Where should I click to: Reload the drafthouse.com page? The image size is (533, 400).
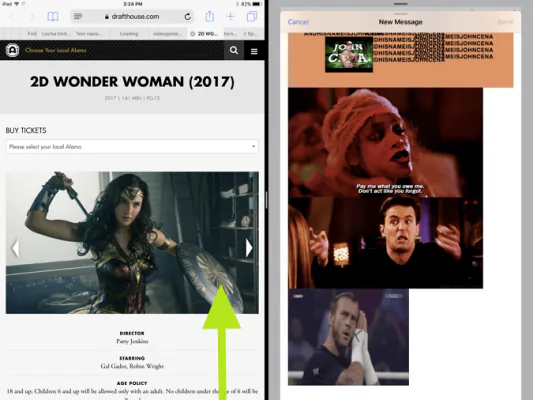(187, 16)
